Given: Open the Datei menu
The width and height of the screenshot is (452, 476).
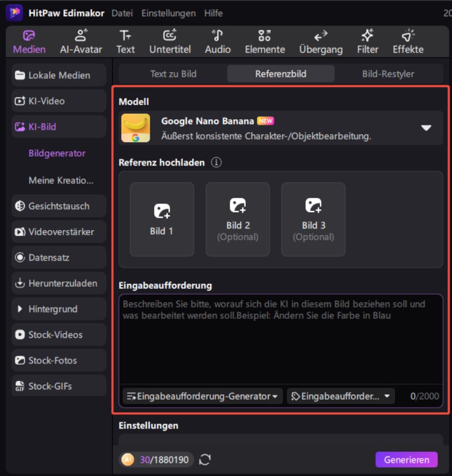Looking at the screenshot, I should (122, 13).
